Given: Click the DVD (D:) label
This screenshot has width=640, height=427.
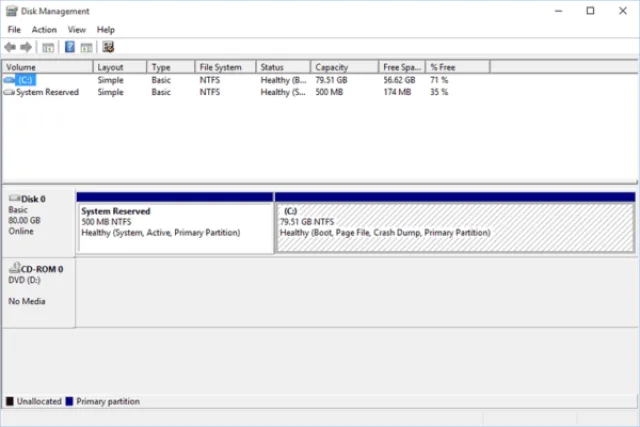Looking at the screenshot, I should (24, 280).
